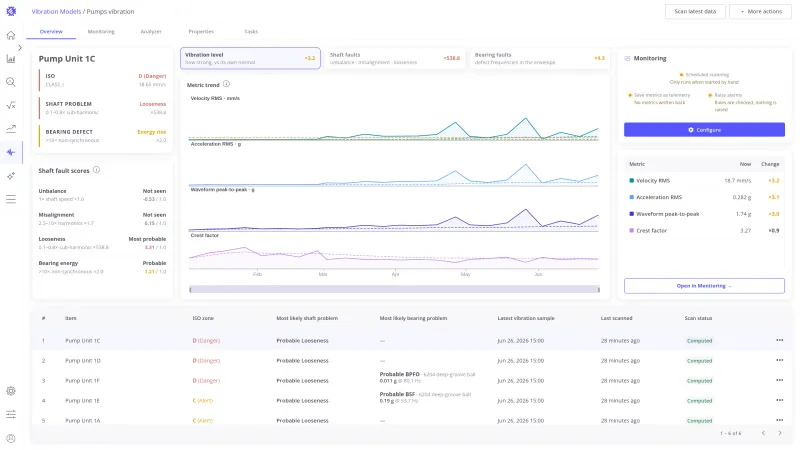Screen dimensions: 800x450
Task: Select the vibration waveform sidebar icon
Action: tap(11, 152)
